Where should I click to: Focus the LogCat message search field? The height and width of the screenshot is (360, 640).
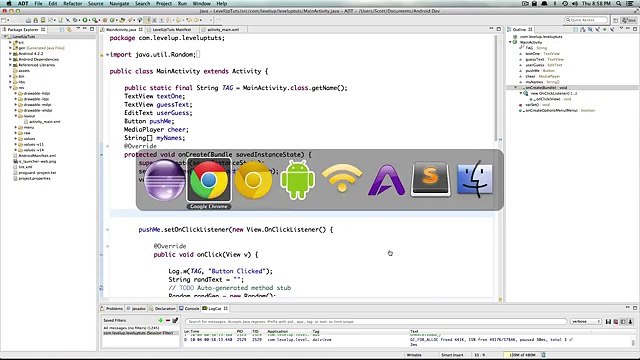tap(376, 322)
